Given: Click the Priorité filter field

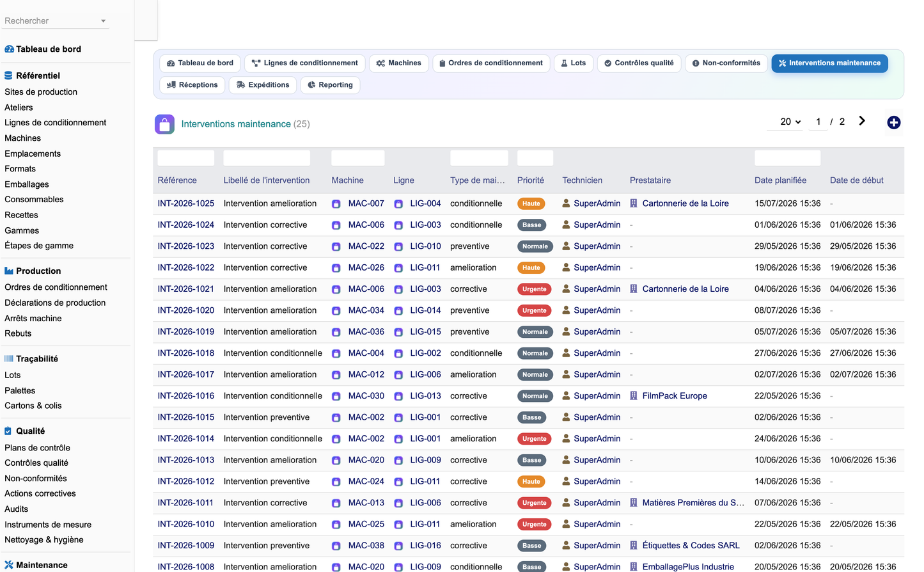Looking at the screenshot, I should click(x=535, y=158).
